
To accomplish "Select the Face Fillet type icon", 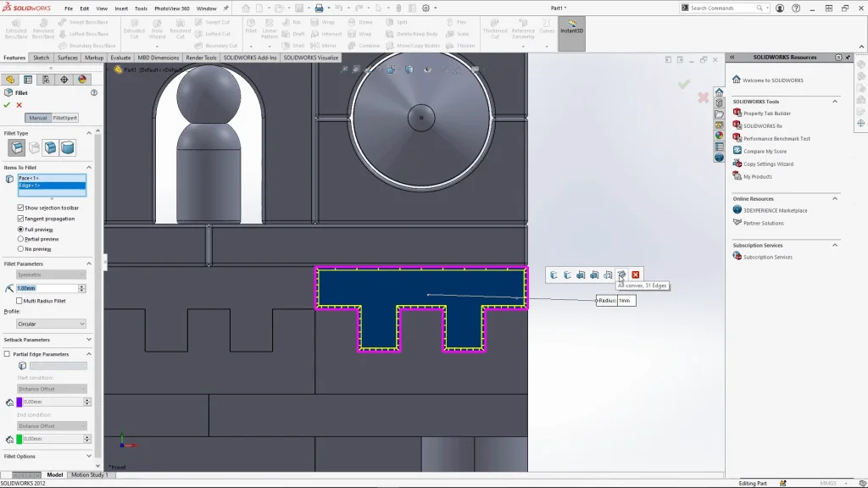I will [51, 147].
